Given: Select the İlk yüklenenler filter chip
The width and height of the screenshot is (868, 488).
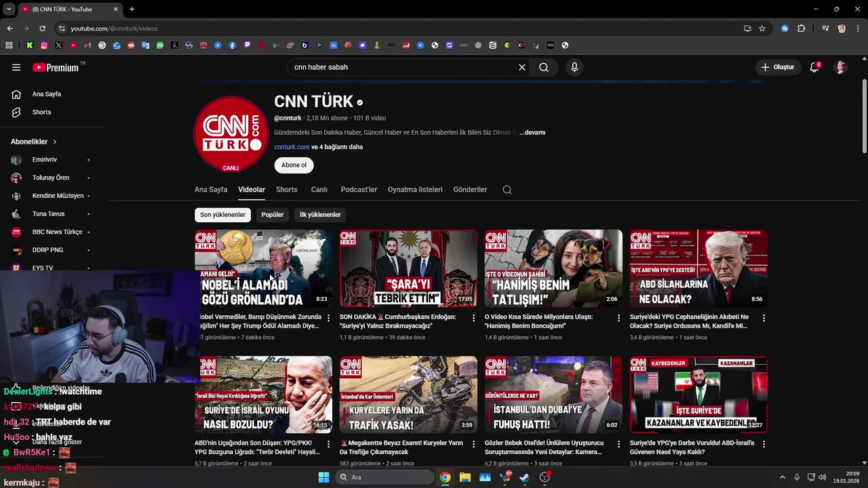Looking at the screenshot, I should (x=320, y=215).
